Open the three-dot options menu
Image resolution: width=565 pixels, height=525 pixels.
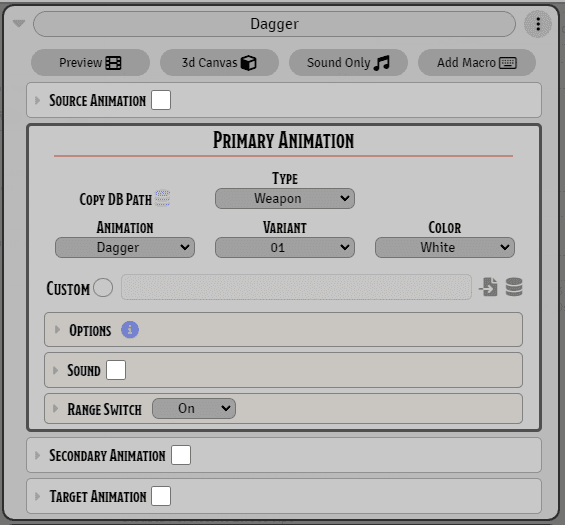tap(538, 24)
